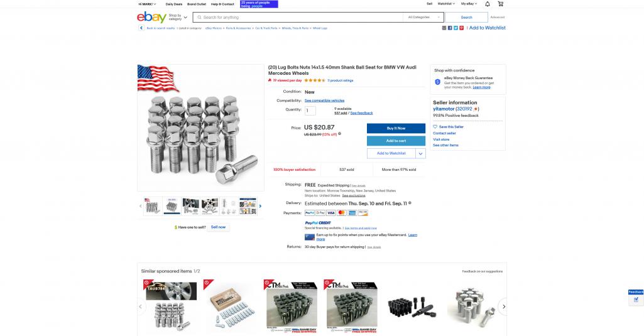The image size is (644, 336).
Task: Share listing via Facebook icon
Action: 450,28
